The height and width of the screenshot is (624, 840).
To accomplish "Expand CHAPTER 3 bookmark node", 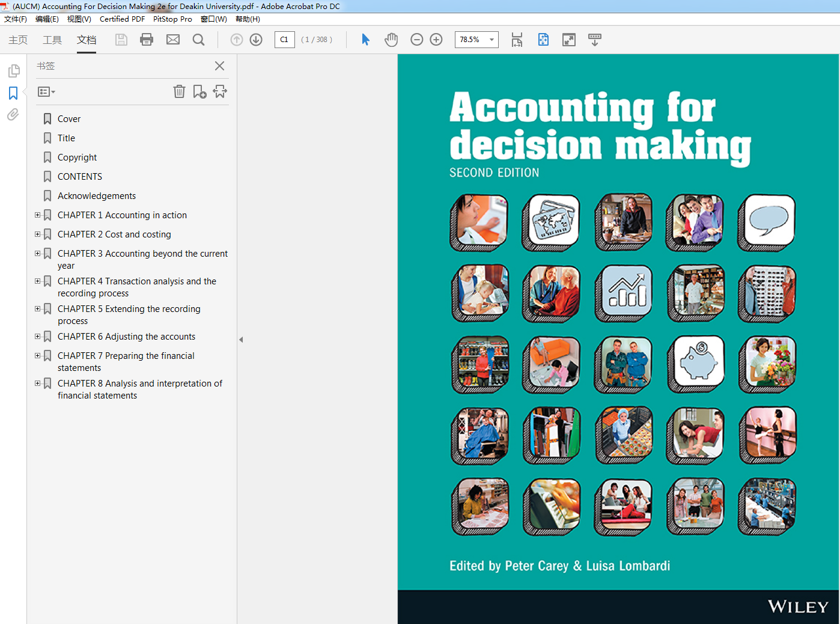I will (37, 253).
